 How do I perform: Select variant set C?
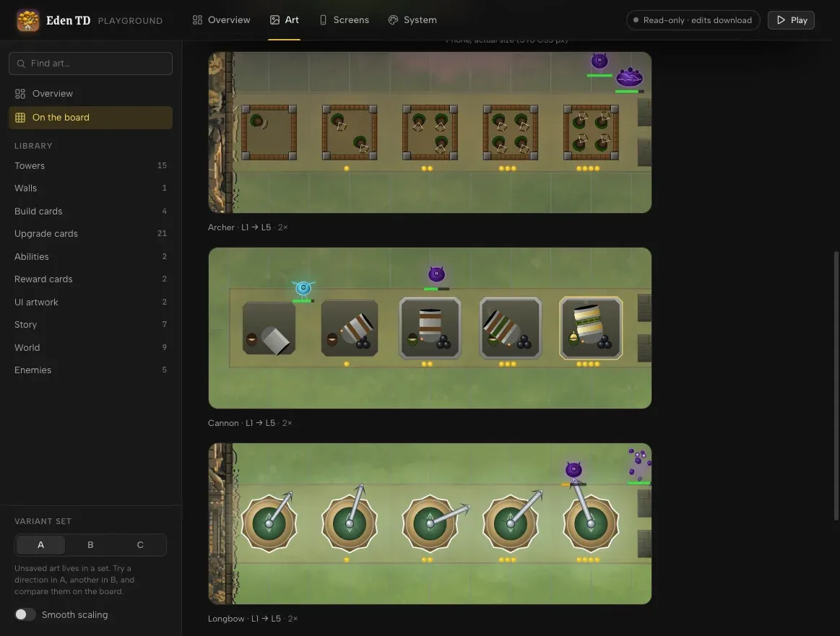coord(140,544)
